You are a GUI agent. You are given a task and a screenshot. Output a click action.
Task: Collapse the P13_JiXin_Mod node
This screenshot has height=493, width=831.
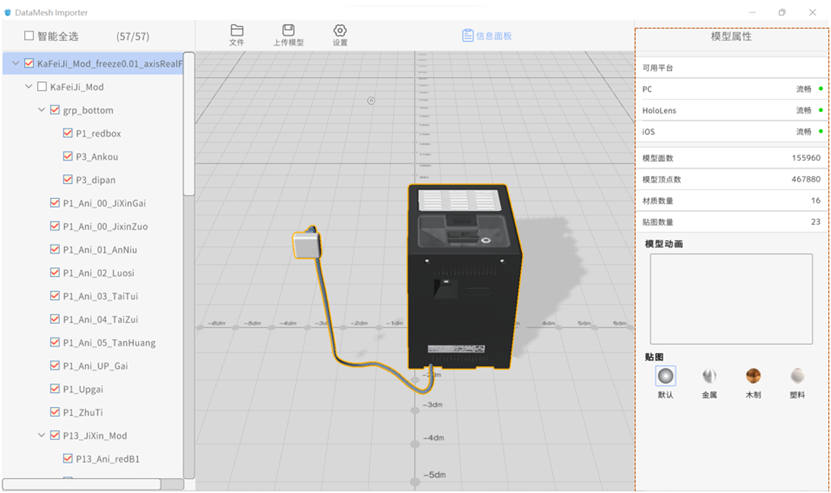(41, 435)
